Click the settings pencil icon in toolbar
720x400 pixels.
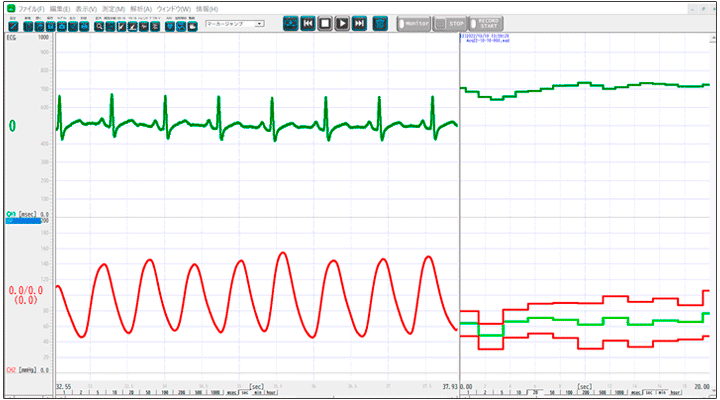pos(13,27)
